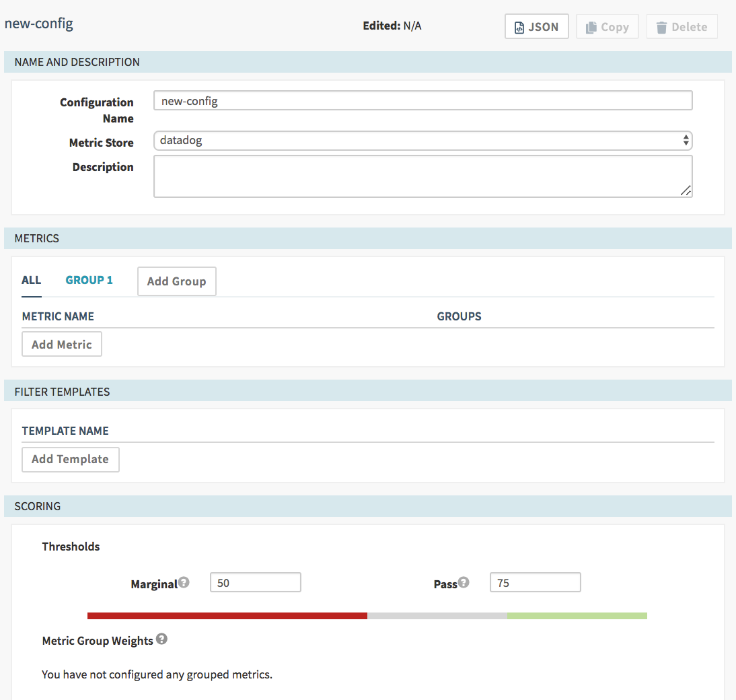Image resolution: width=736 pixels, height=700 pixels.
Task: Click the Description textarea resize handle
Action: pos(686,191)
